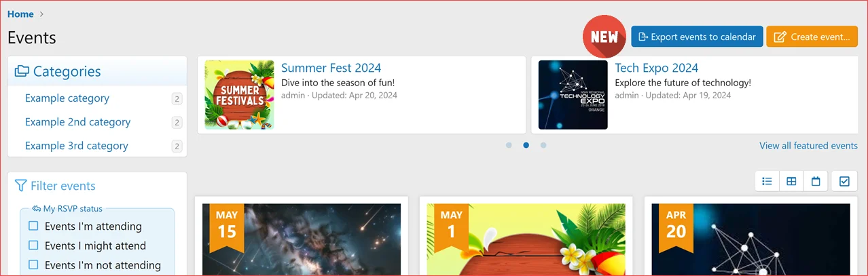Open the Apr 20 event card image
The image size is (868, 276).
(751, 239)
